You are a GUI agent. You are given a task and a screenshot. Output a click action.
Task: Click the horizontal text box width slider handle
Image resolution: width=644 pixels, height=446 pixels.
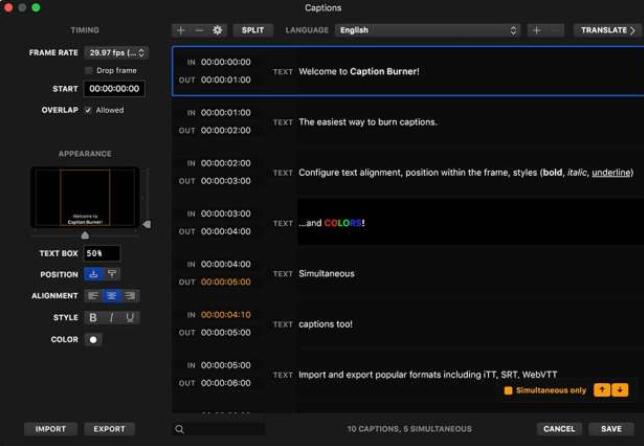[85, 235]
